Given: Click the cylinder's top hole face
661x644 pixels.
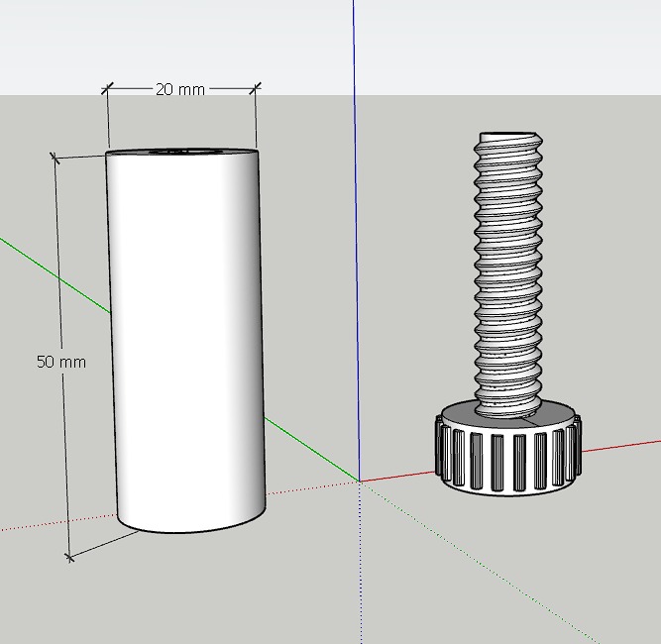Looking at the screenshot, I should (x=185, y=152).
